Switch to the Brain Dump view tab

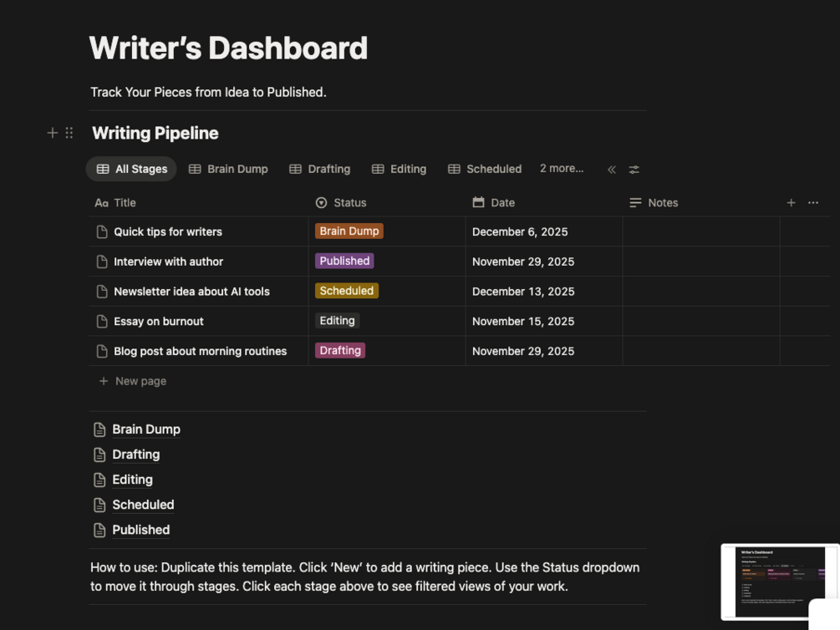click(228, 170)
